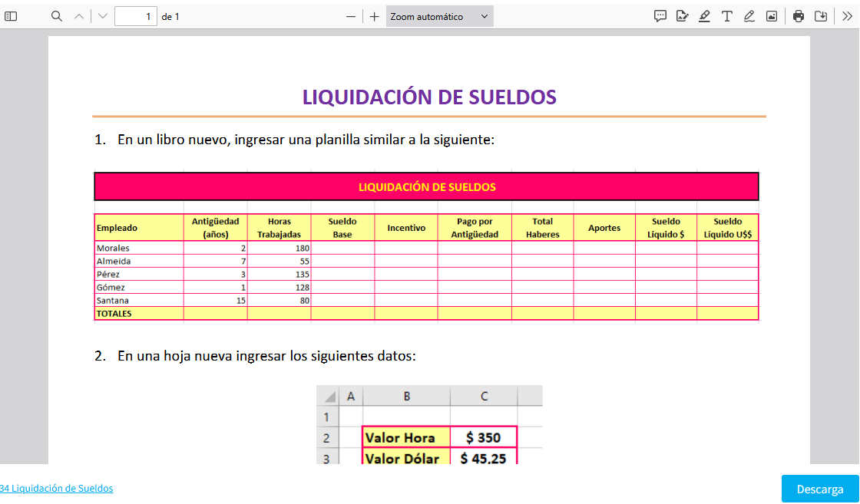Screen dimensions: 860x504
Task: Select the add signature tool
Action: point(682,16)
